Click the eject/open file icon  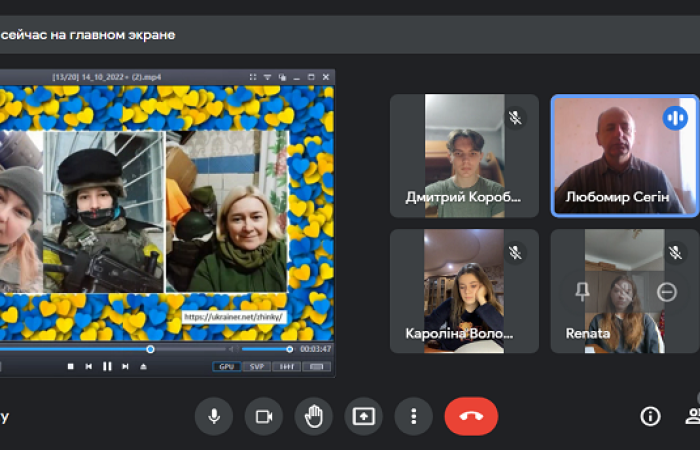click(x=143, y=367)
